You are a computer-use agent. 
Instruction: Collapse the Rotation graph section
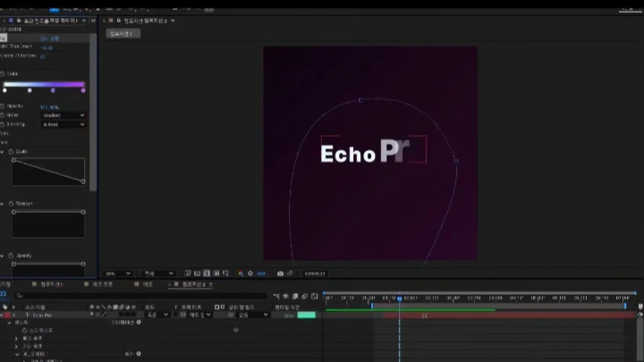(x=3, y=204)
